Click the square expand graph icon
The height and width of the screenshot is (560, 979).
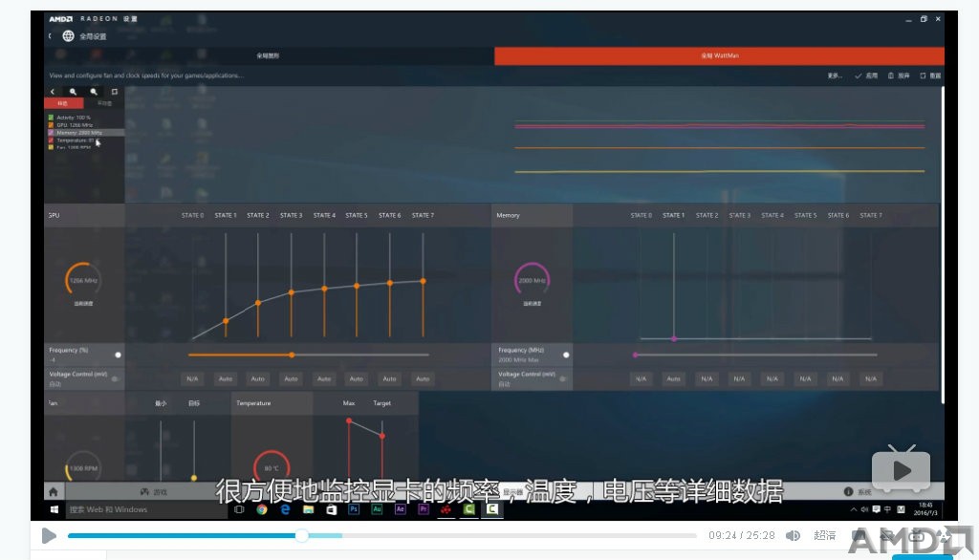point(115,92)
